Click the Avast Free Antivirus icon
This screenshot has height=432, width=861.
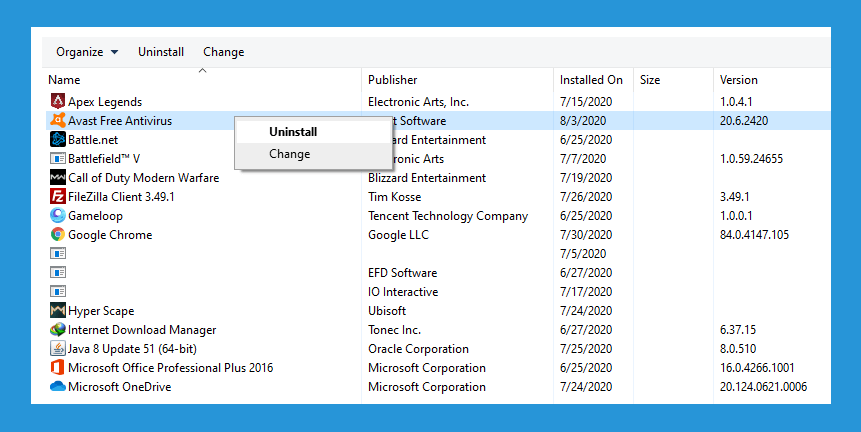coord(58,120)
